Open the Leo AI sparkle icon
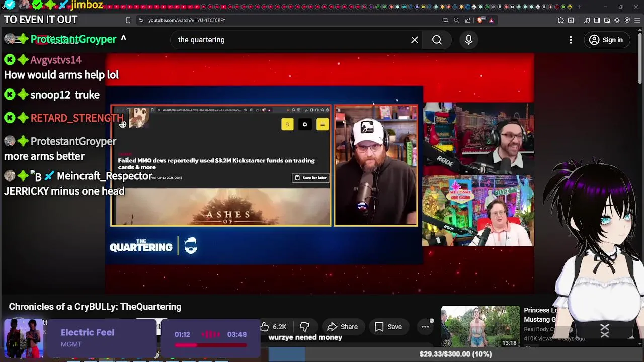The image size is (644, 362). pos(617,20)
